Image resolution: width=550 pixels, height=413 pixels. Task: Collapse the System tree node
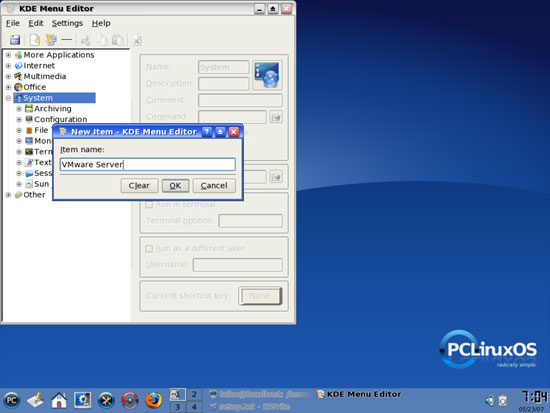[8, 98]
